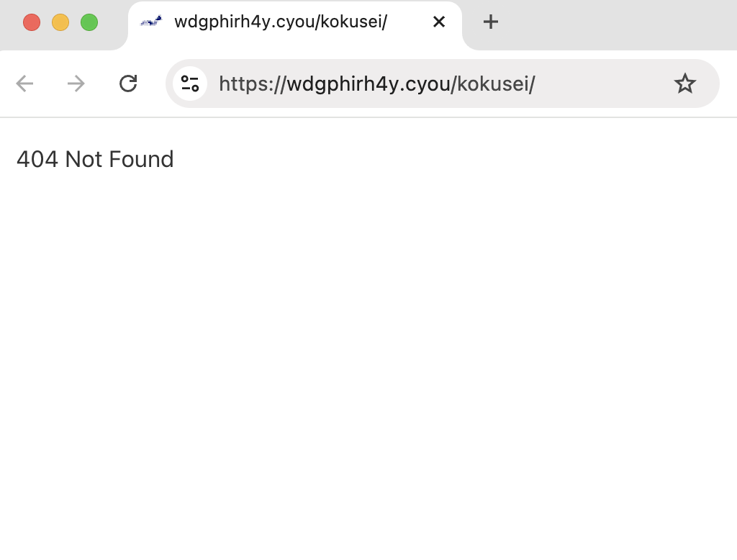
Task: Click the "wdgphirh4y.cyou" domain in the URL
Action: pyautogui.click(x=369, y=84)
